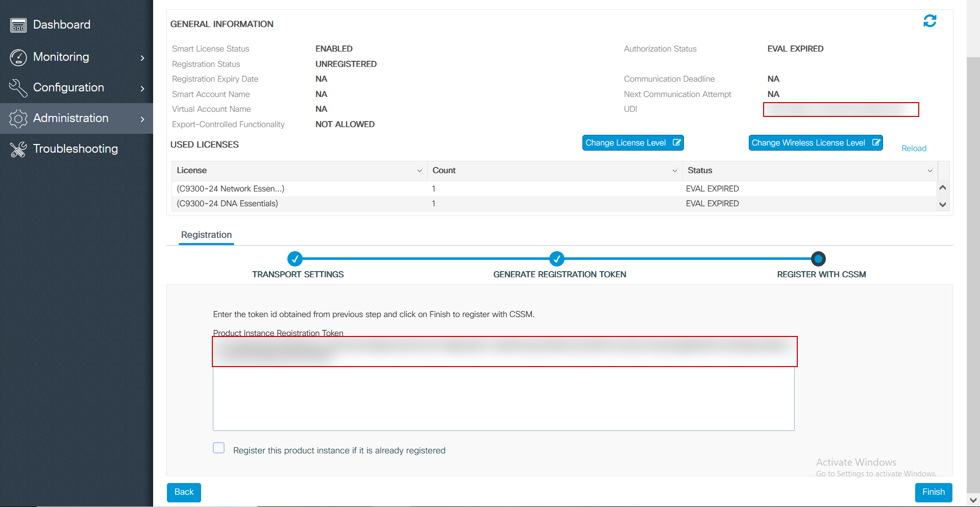980x507 pixels.
Task: Check Register this product instance checkbox
Action: coord(219,448)
